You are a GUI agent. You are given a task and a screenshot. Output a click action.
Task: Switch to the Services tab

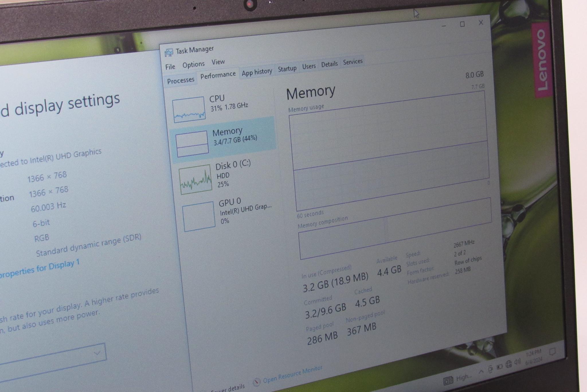(353, 61)
